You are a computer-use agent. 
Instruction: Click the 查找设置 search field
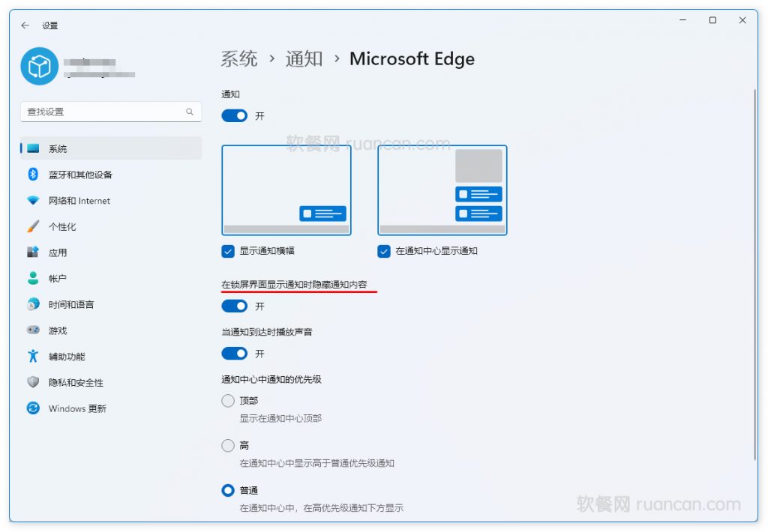[105, 112]
